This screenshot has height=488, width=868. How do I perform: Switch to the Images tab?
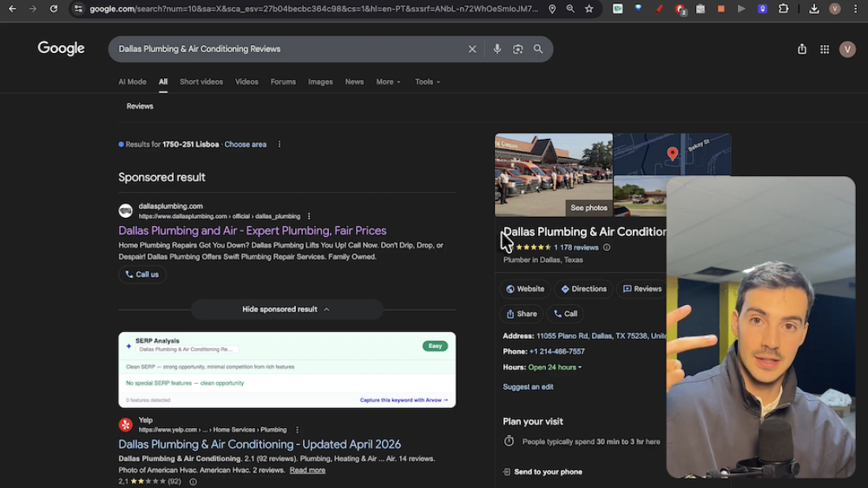[320, 81]
